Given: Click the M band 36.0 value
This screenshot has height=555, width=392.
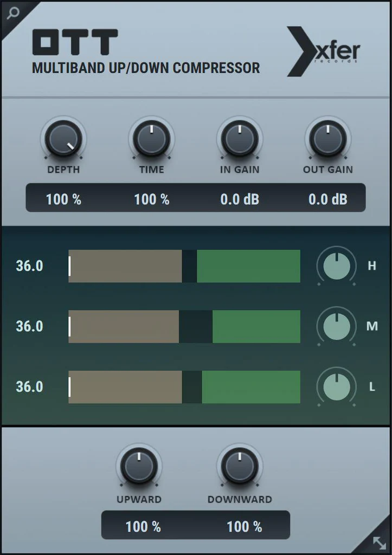Looking at the screenshot, I should [29, 326].
